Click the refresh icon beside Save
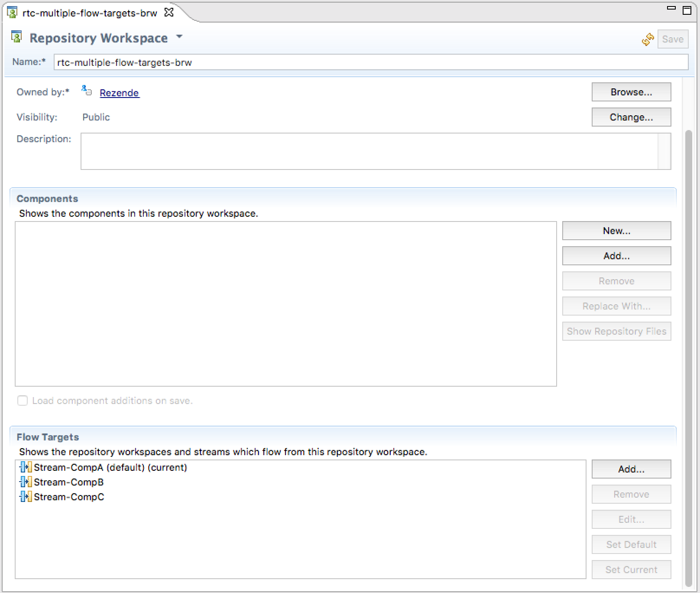Image resolution: width=700 pixels, height=593 pixels. coord(648,39)
